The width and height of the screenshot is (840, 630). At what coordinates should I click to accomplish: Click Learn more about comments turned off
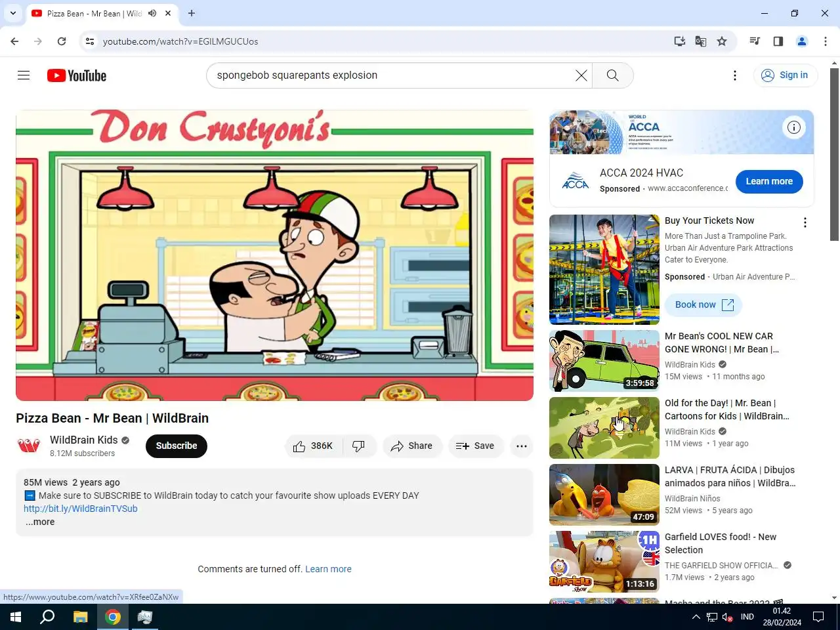(x=328, y=569)
